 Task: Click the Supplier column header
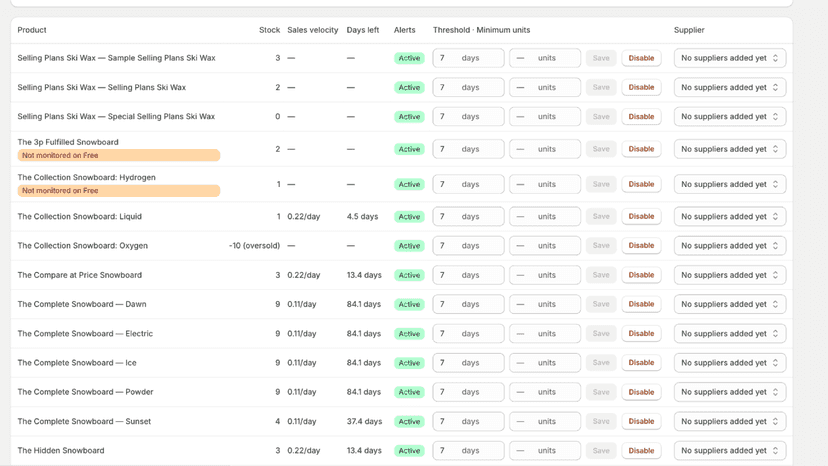point(689,30)
